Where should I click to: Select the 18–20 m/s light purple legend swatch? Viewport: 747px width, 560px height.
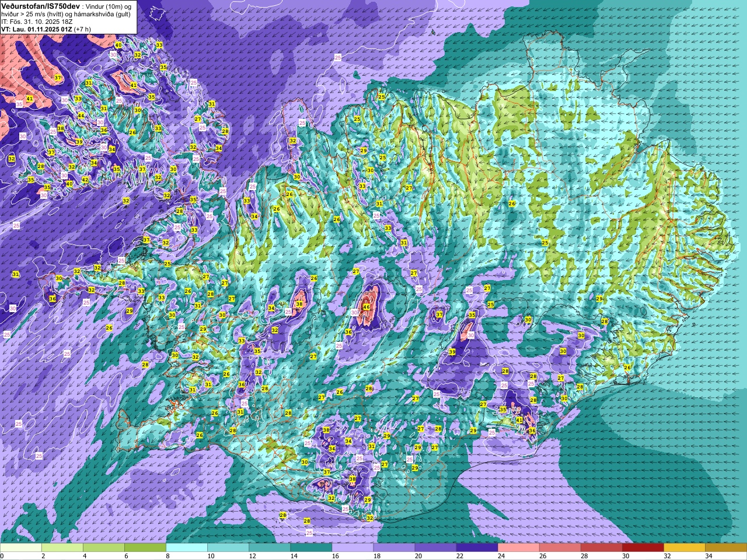394,548
